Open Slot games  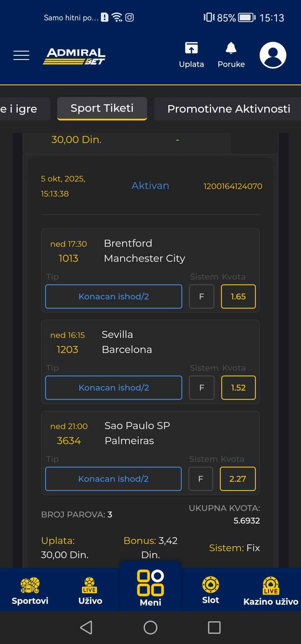coord(211,590)
